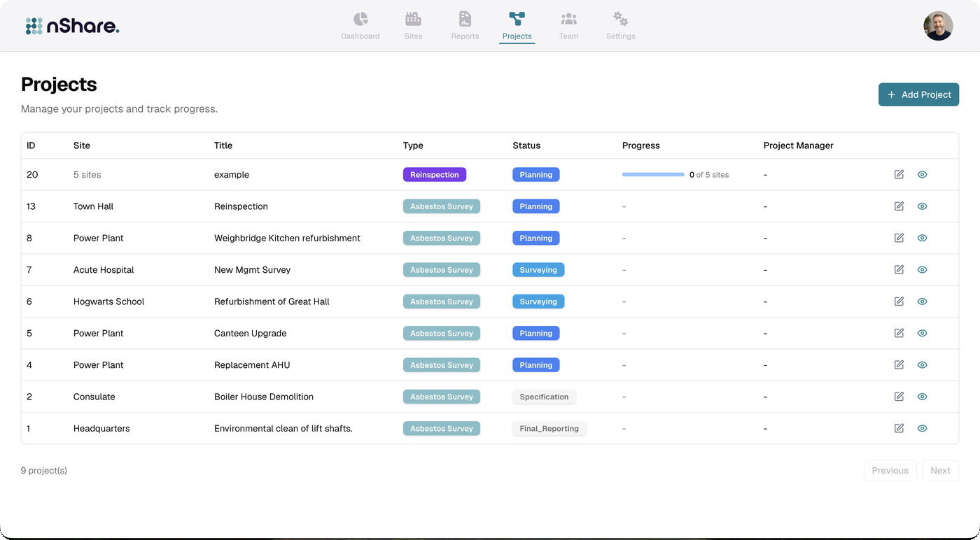Click Surveying status for Acute Hospital

(x=538, y=269)
